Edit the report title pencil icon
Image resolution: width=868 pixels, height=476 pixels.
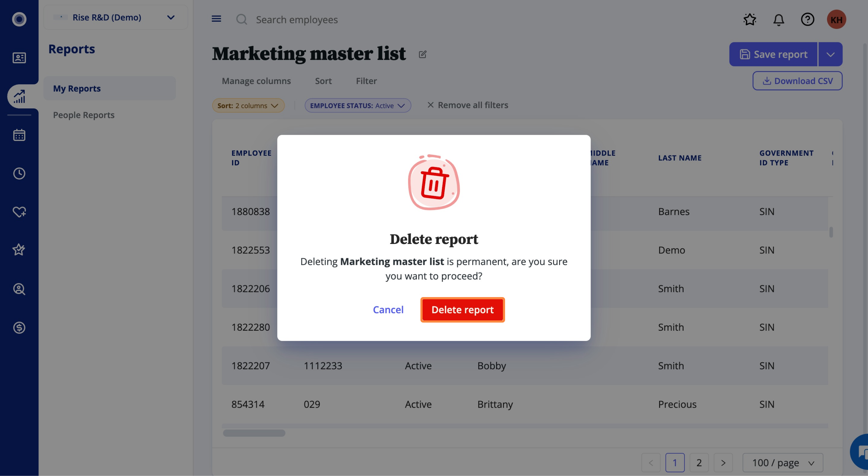(x=423, y=54)
